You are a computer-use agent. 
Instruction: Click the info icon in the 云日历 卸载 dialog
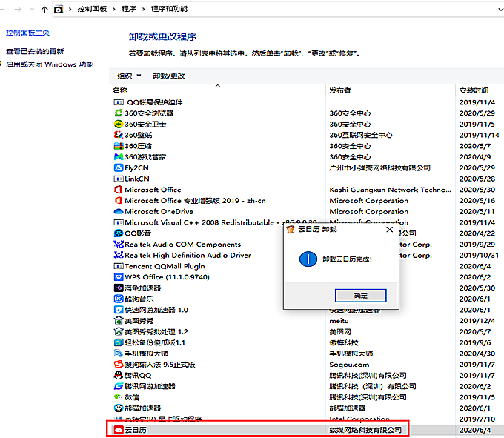coord(308,259)
